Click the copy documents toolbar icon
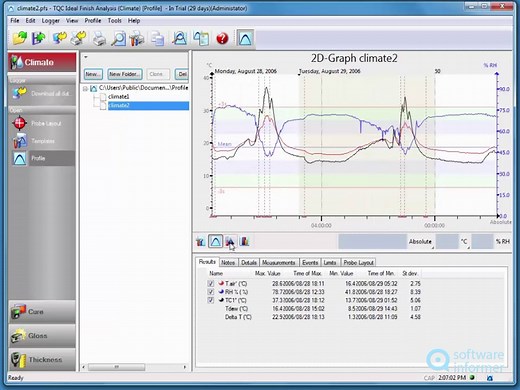The height and width of the screenshot is (390, 520). 157,38
